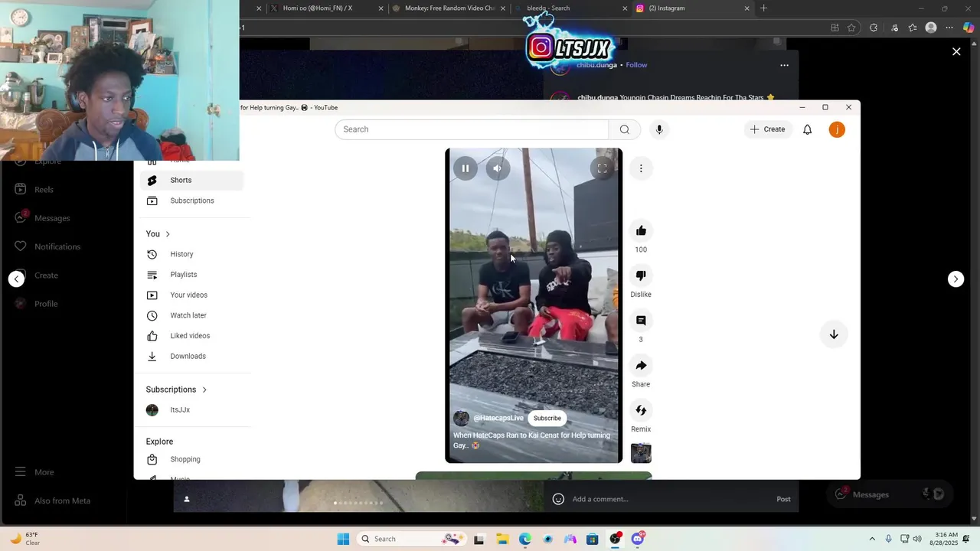This screenshot has height=551, width=980.
Task: Close the Instagram post overlay
Action: point(956,51)
